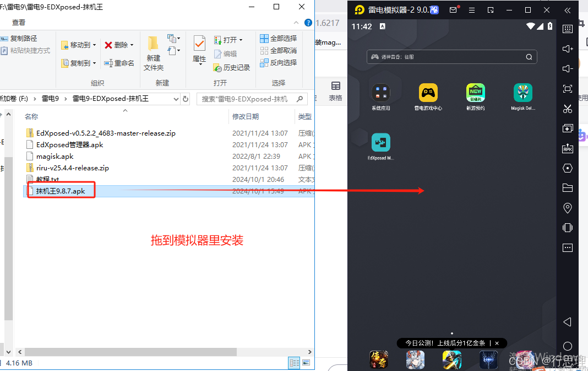Open the emulator mail message icon

coord(453,10)
